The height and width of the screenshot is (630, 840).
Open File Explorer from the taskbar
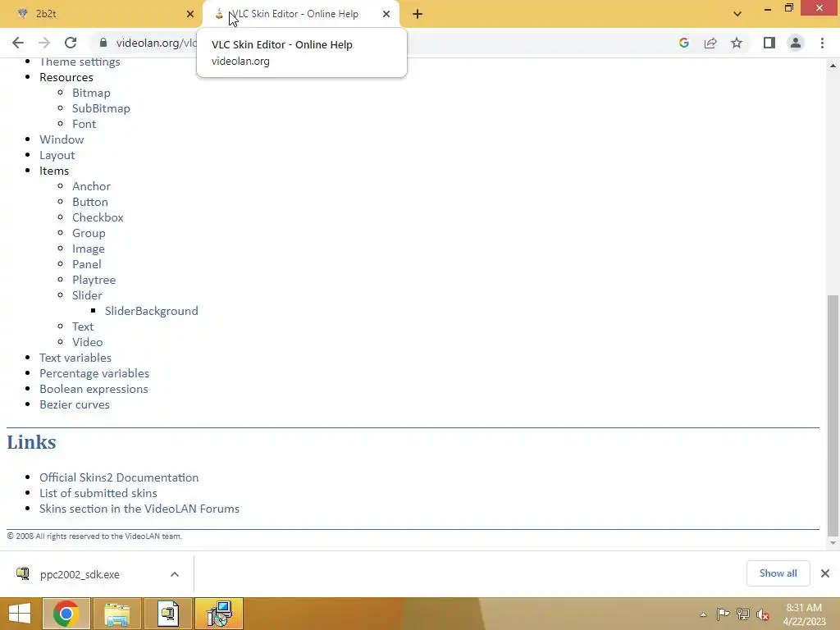click(x=117, y=614)
